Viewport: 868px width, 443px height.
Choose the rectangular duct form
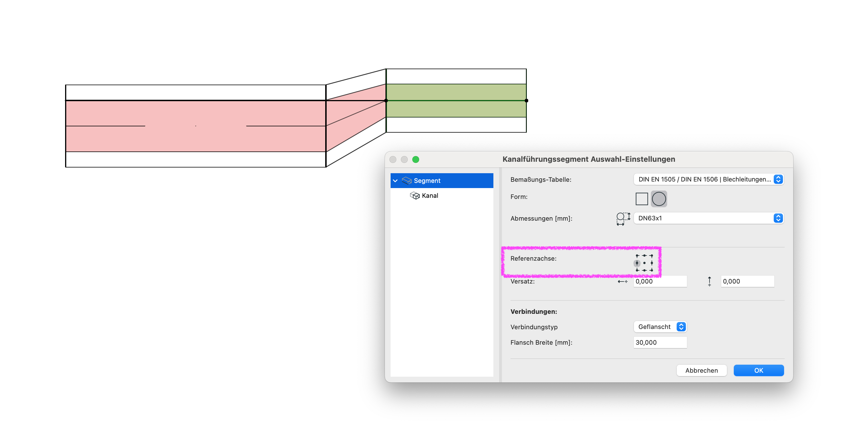click(642, 199)
